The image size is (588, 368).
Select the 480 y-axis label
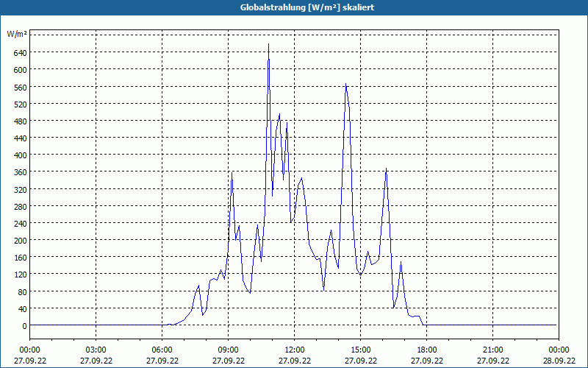pyautogui.click(x=22, y=121)
